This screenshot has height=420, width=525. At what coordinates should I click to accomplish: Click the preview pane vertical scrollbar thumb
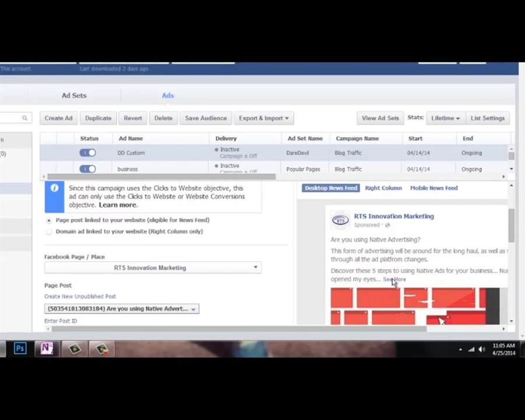click(x=511, y=225)
